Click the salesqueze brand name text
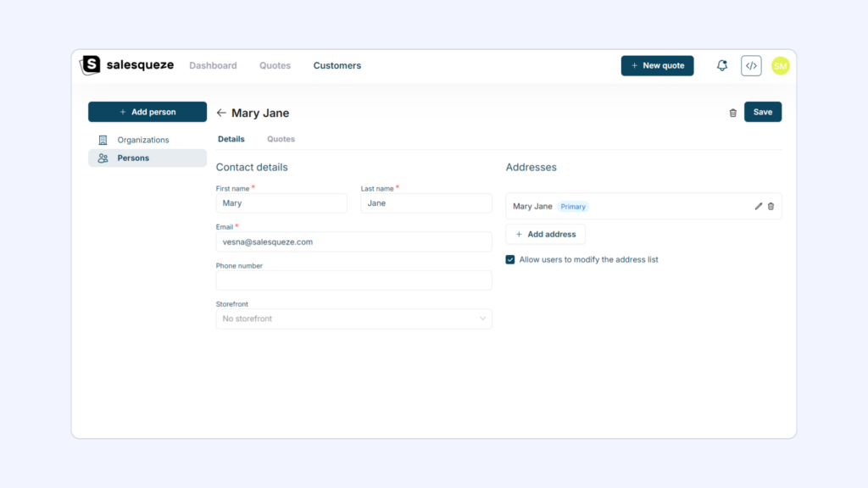Screen dimensions: 868x488 tap(140, 64)
